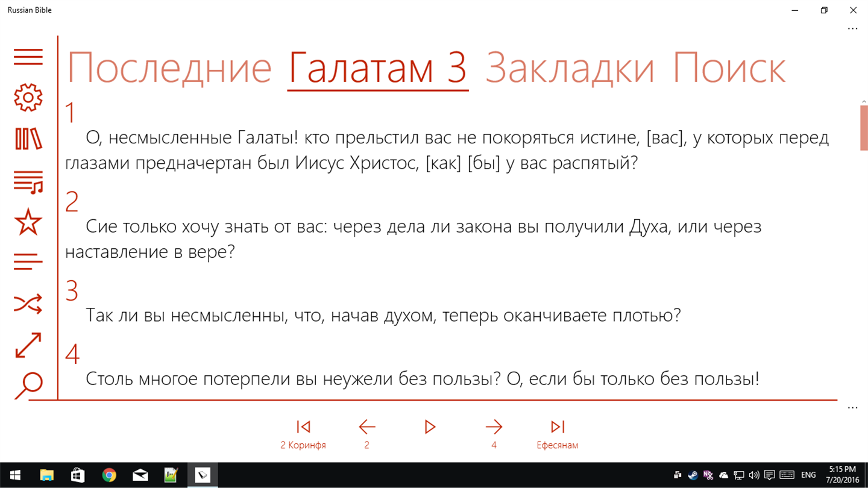
Task: Launch Chrome from the taskbar
Action: pos(109,475)
